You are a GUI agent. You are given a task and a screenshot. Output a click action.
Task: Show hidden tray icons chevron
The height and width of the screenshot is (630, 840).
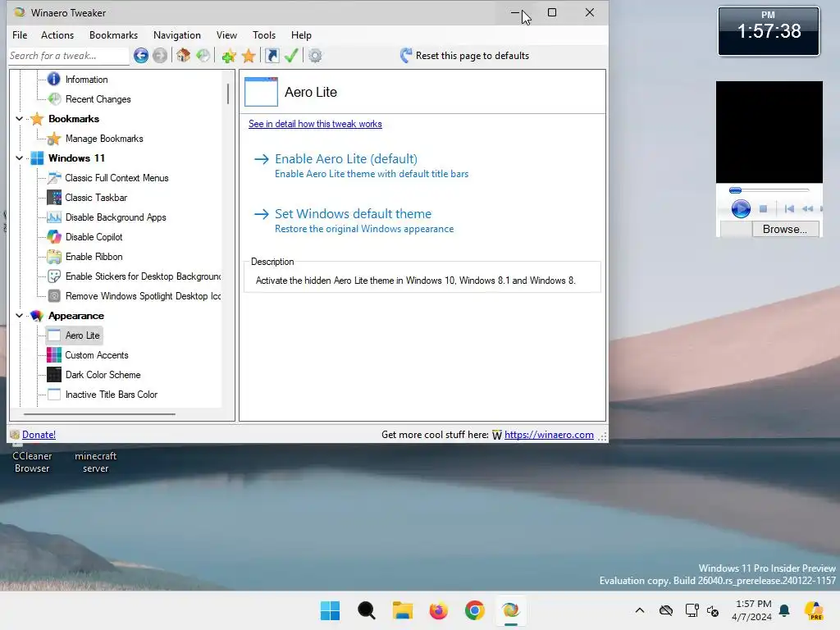(640, 610)
